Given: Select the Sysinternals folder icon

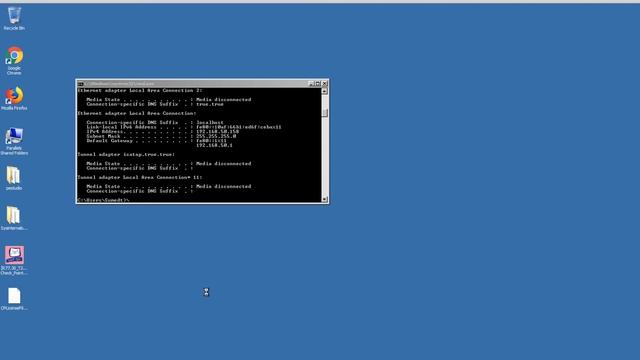Looking at the screenshot, I should (14, 218).
